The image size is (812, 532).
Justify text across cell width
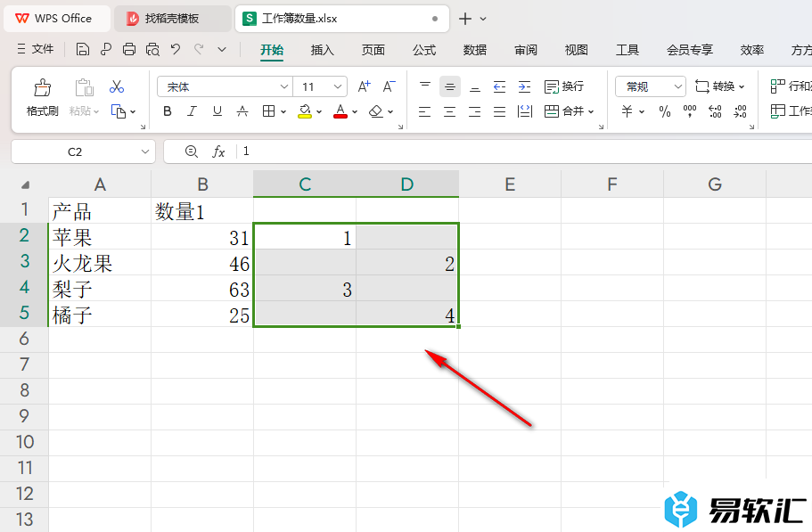pyautogui.click(x=499, y=111)
